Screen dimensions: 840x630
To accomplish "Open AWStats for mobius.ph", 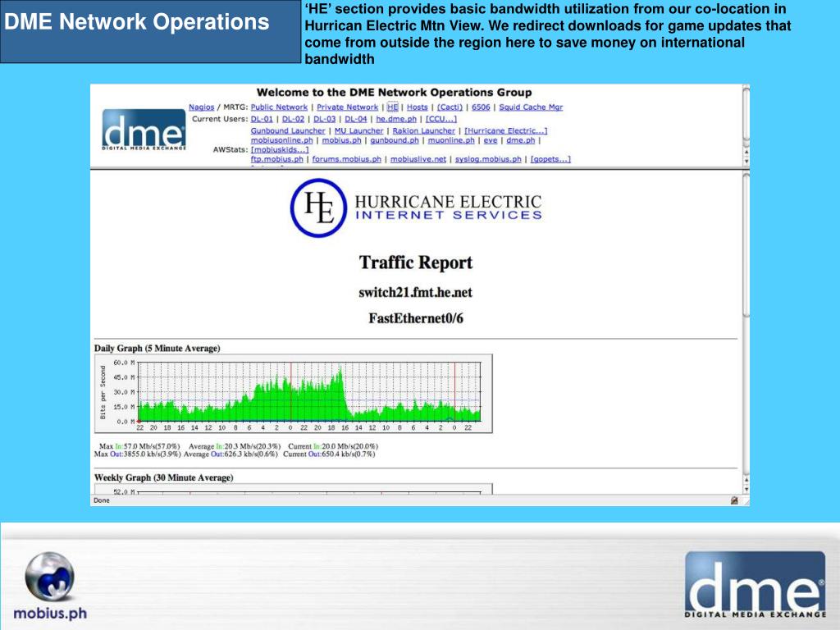I will point(341,140).
